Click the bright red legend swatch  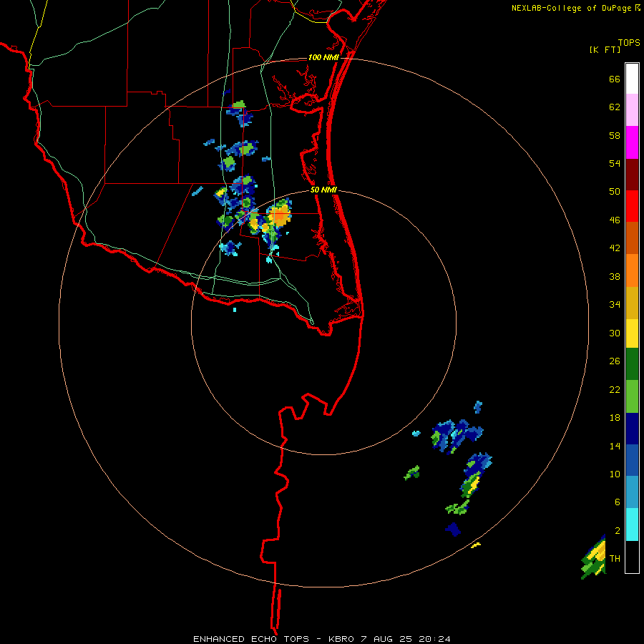pos(632,206)
